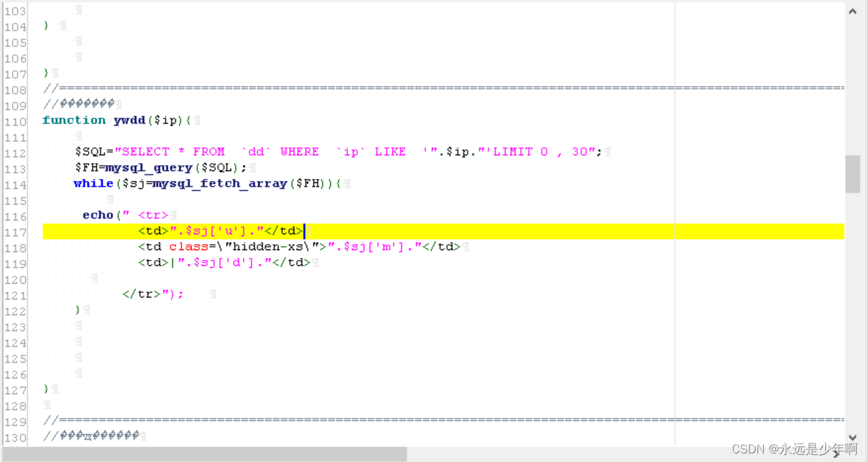Viewport: 868px width, 462px height.
Task: Click the function name 'ywdd'
Action: coord(129,120)
